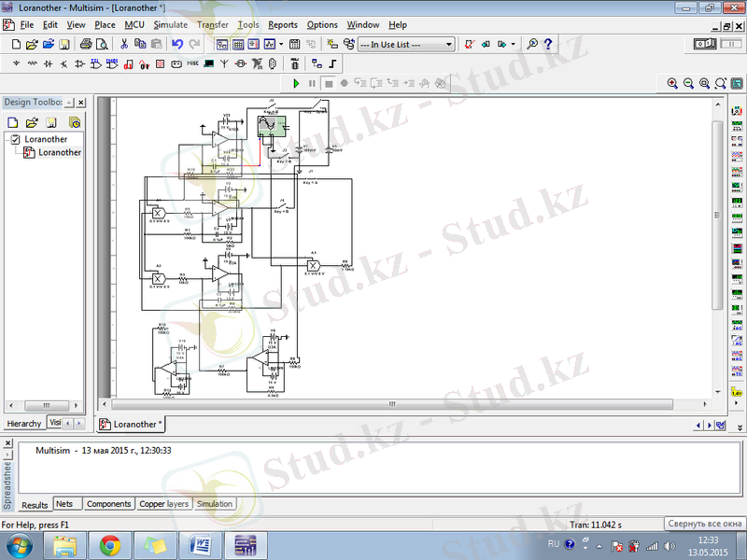This screenshot has height=560, width=747.
Task: Expand the Grapher dropdown arrow
Action: (282, 44)
